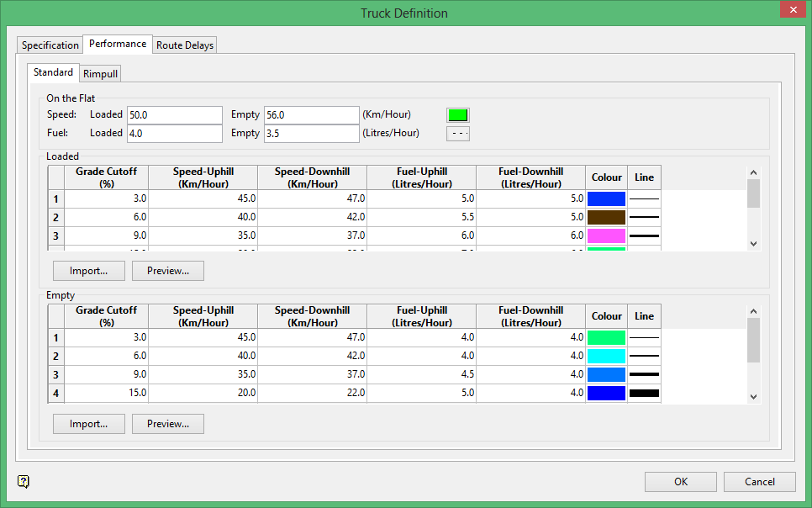Click the dashed line style button
The image size is (812, 508).
[457, 133]
